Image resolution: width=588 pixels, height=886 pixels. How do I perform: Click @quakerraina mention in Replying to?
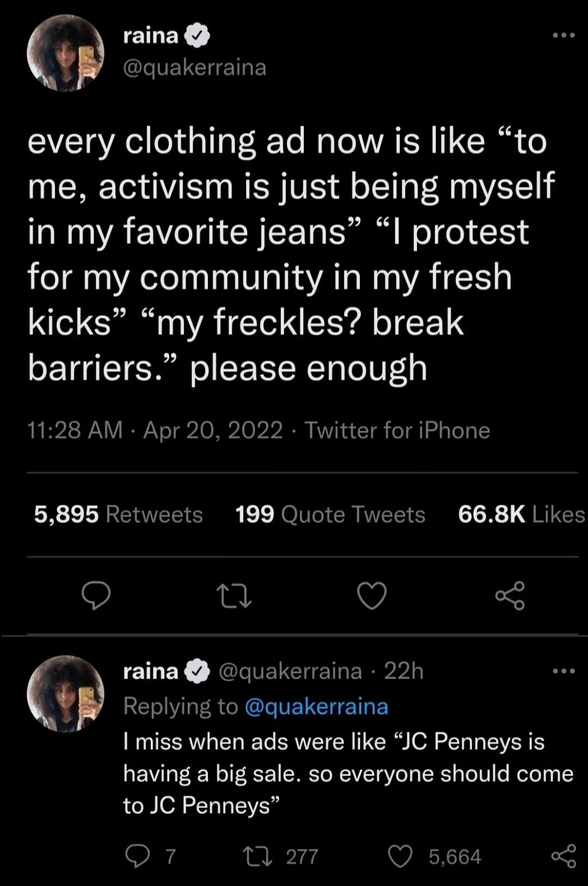pyautogui.click(x=316, y=706)
